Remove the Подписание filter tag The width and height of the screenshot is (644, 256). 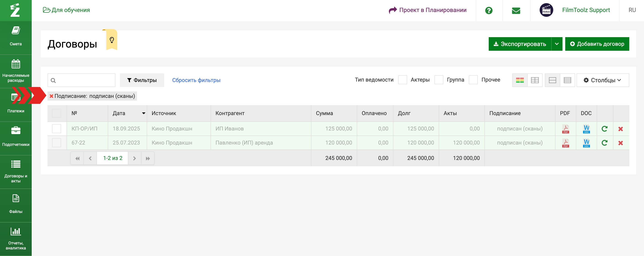52,96
